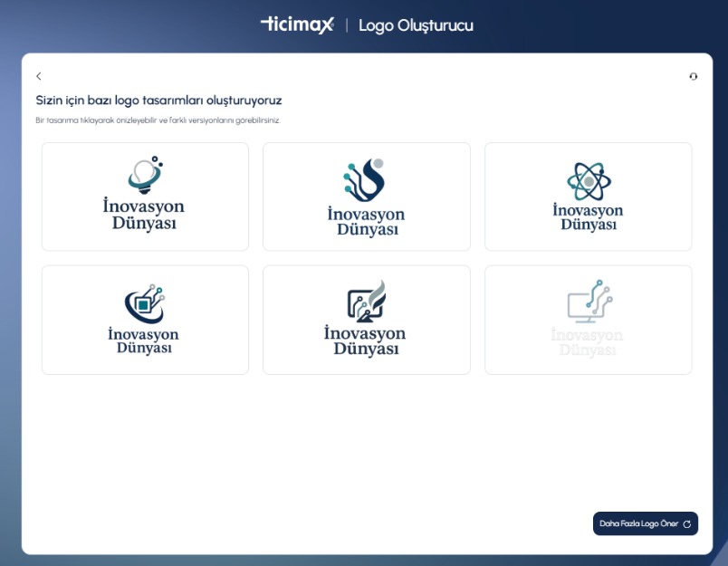Click the atom logo icon

point(588,181)
